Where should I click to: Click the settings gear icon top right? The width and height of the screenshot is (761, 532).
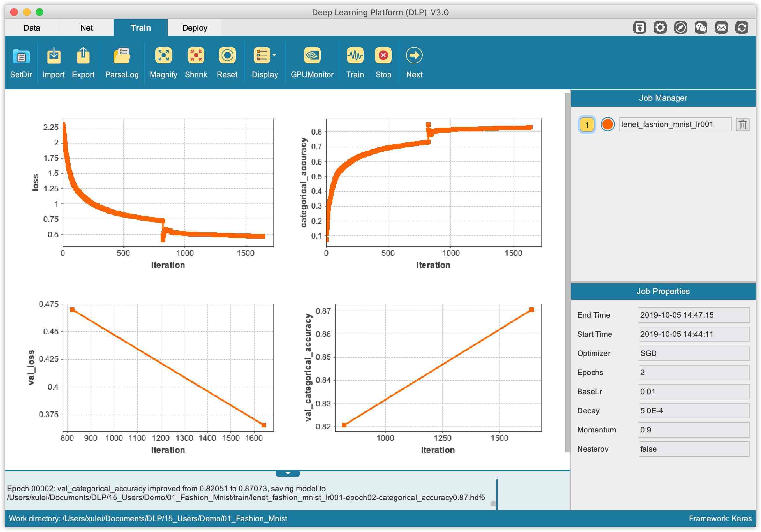(x=660, y=27)
